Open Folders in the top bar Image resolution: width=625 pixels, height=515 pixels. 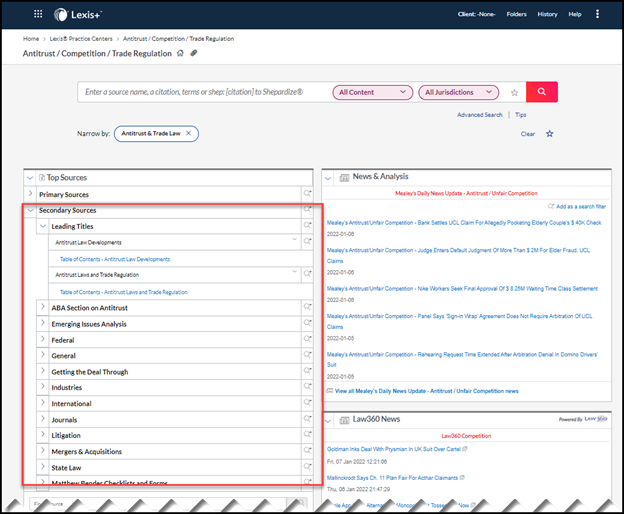click(517, 14)
